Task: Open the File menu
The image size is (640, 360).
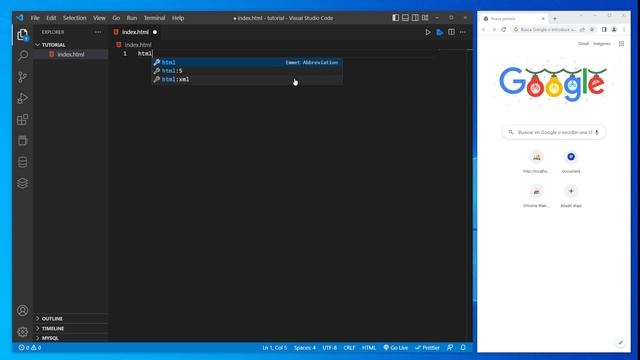Action: pos(35,18)
